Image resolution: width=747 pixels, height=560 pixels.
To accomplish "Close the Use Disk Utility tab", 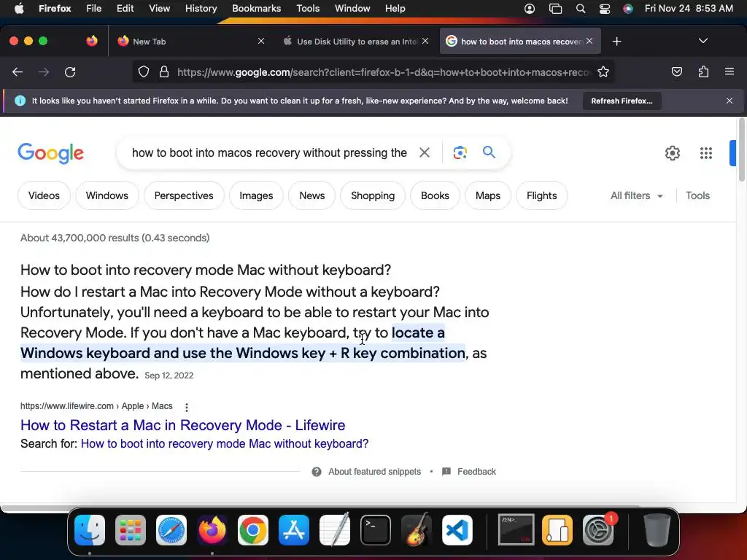I will (425, 41).
